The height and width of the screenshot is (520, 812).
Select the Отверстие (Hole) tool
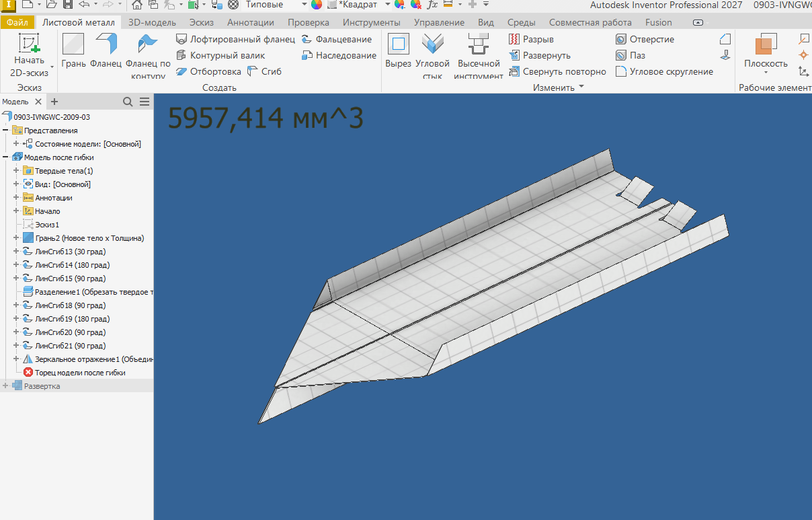point(645,39)
